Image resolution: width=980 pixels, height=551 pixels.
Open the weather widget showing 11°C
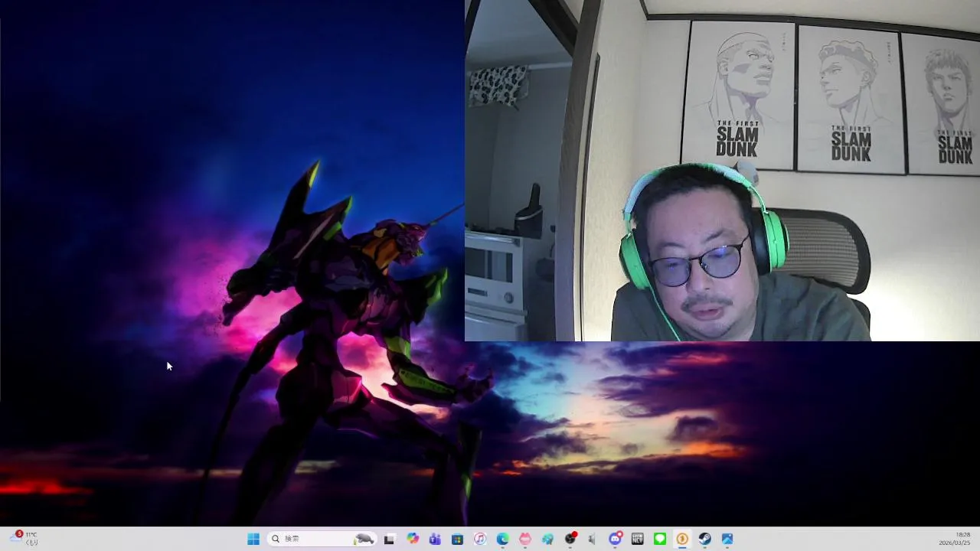(x=24, y=539)
